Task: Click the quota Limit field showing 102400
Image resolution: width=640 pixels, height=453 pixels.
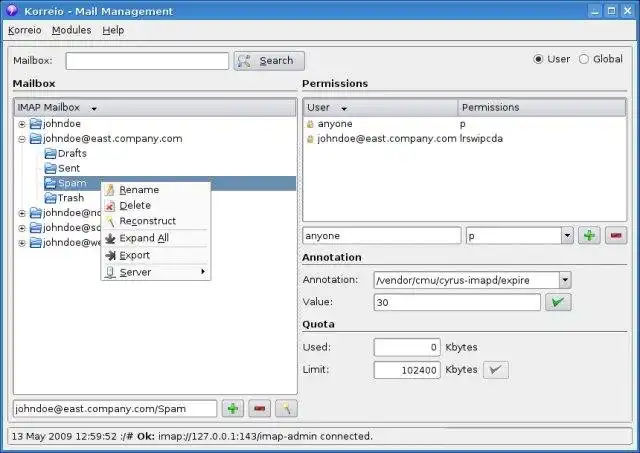Action: click(x=407, y=370)
